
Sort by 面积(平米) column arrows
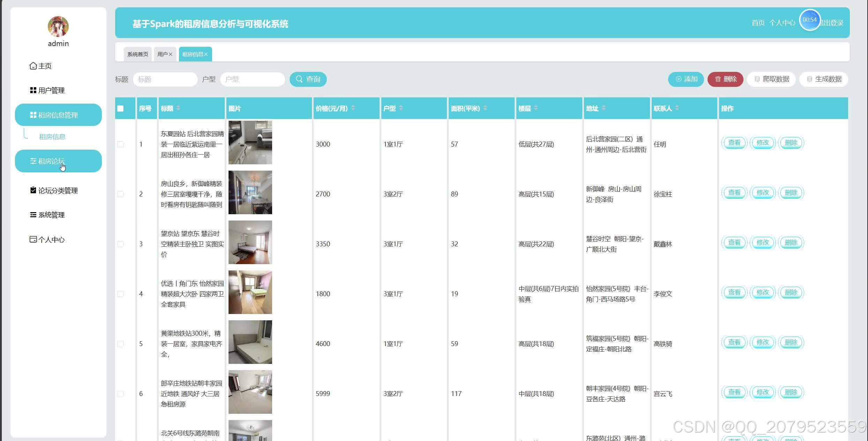(485, 108)
